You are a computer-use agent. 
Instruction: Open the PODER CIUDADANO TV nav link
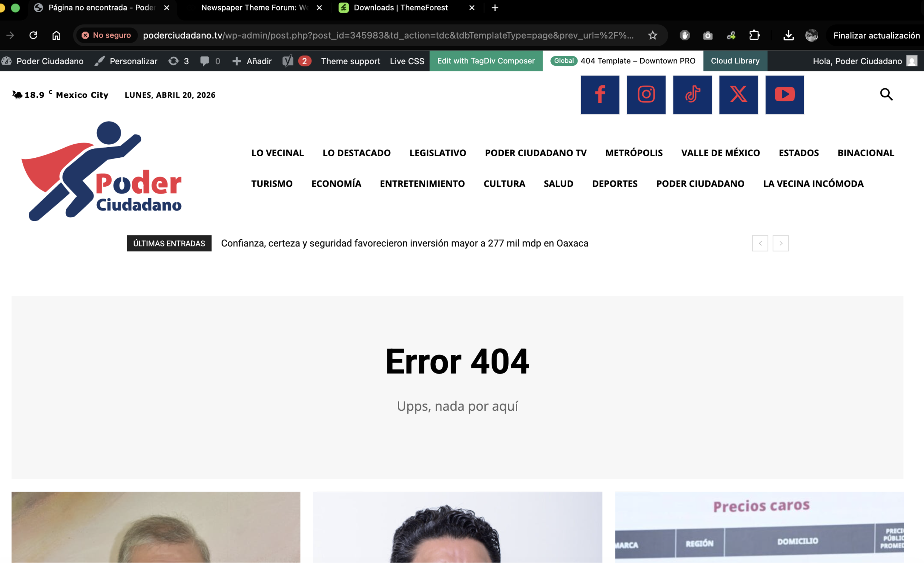(x=536, y=153)
